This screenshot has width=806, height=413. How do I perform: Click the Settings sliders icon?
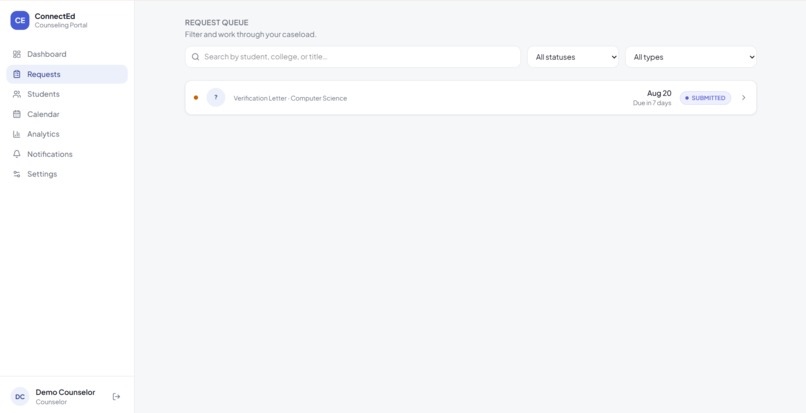click(17, 174)
